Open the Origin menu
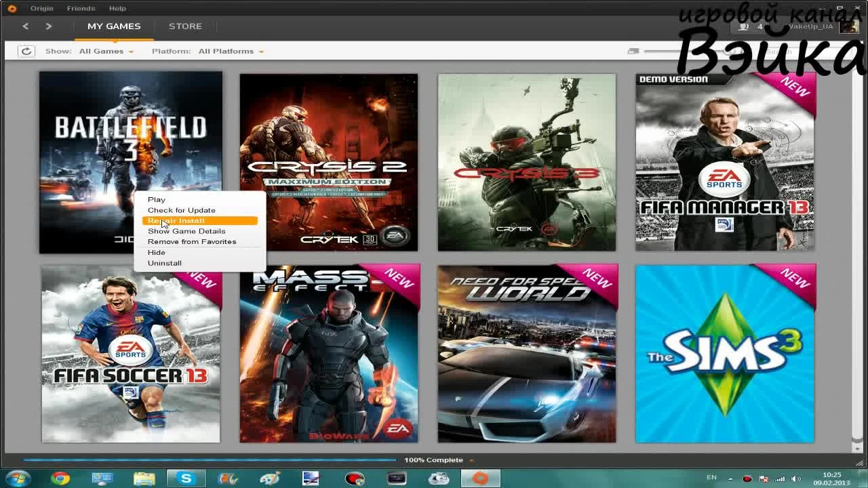 pos(41,7)
